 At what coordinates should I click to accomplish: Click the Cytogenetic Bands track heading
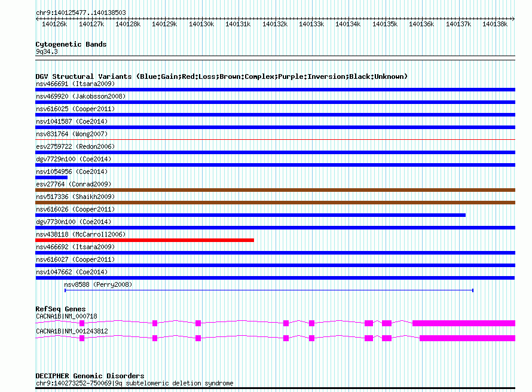71,44
